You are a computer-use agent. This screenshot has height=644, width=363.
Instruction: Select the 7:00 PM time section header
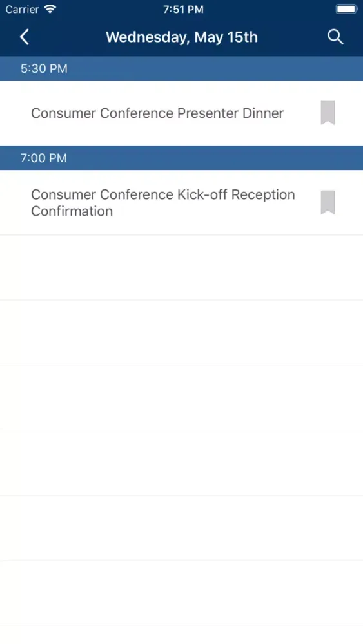[x=181, y=158]
